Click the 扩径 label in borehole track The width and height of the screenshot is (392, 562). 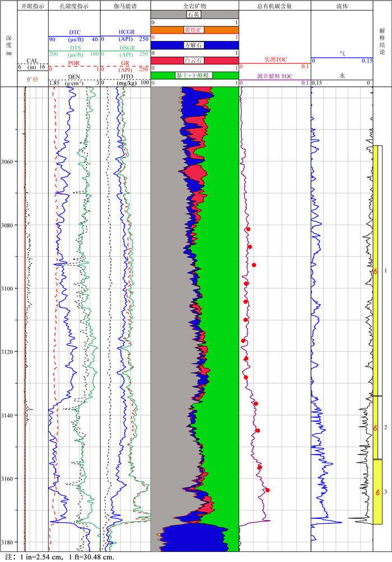pyautogui.click(x=32, y=80)
